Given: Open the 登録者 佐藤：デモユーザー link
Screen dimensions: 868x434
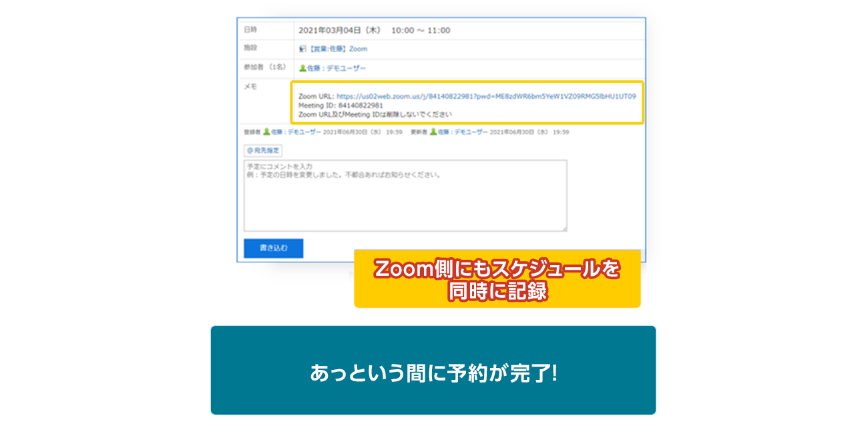Looking at the screenshot, I should [295, 132].
